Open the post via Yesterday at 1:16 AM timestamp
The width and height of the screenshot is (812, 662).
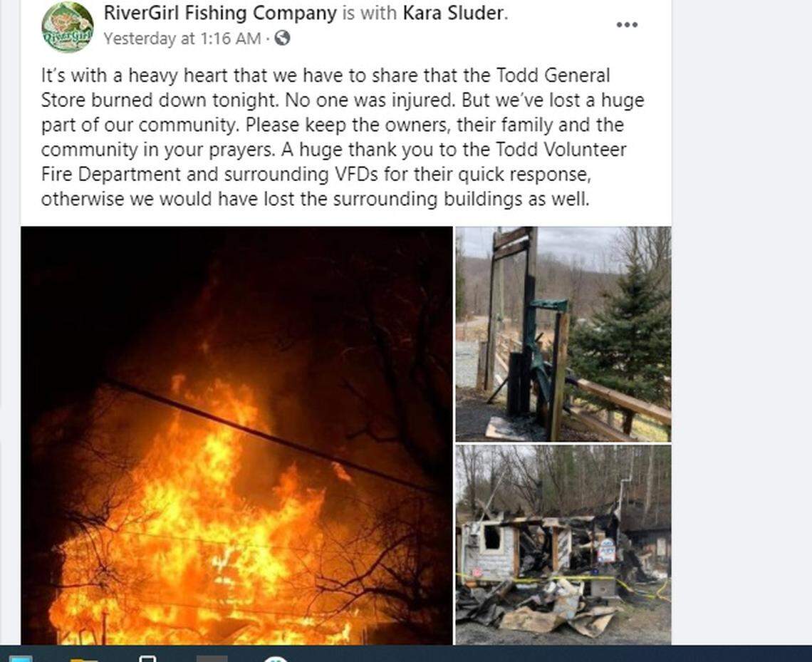coord(182,38)
